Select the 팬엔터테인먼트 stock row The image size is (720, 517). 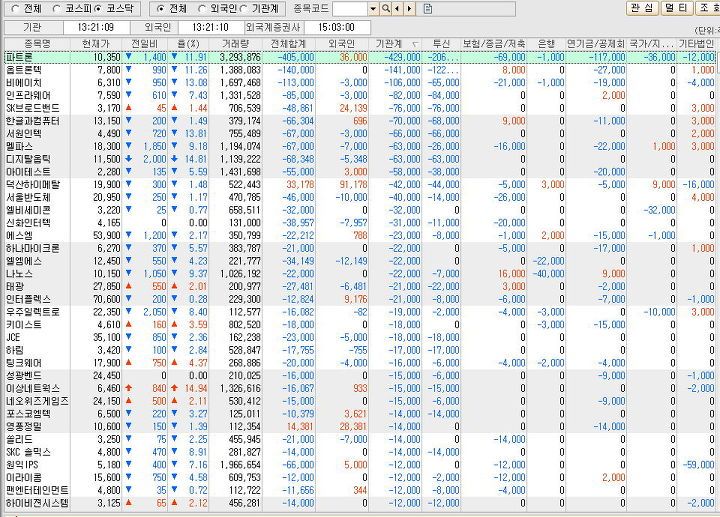pyautogui.click(x=360, y=490)
